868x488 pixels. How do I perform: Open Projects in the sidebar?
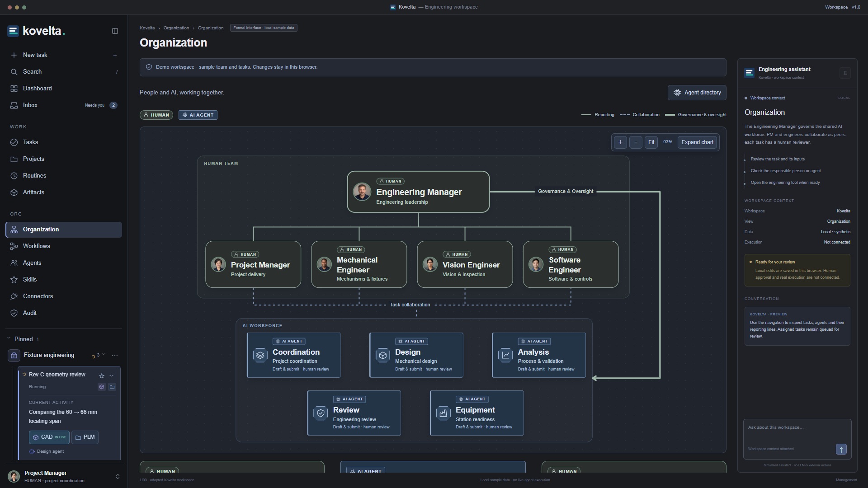click(x=64, y=159)
